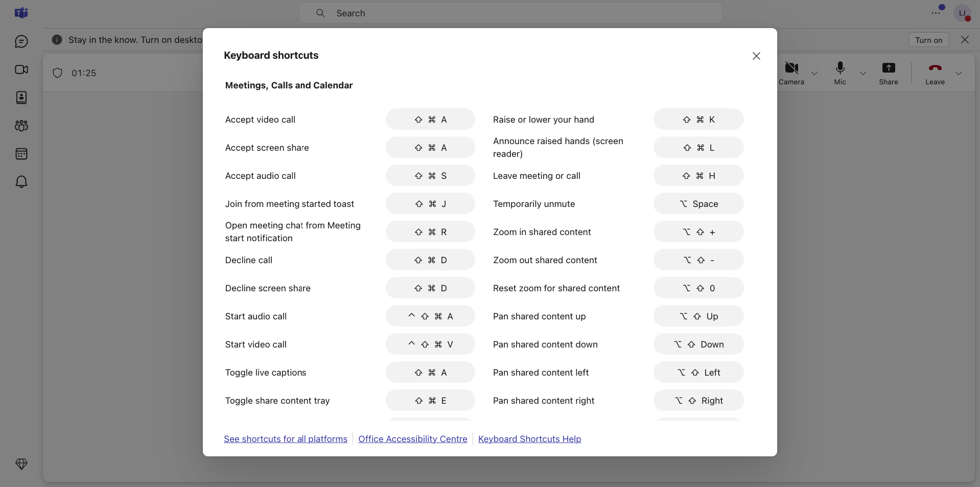
Task: Click Join from meeting started toast text
Action: coord(290,204)
